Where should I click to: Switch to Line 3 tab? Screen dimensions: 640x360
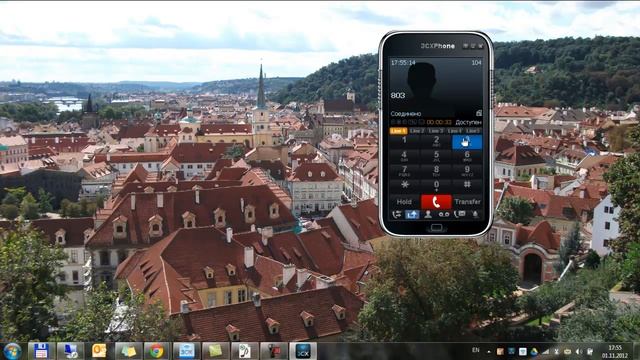[436, 131]
